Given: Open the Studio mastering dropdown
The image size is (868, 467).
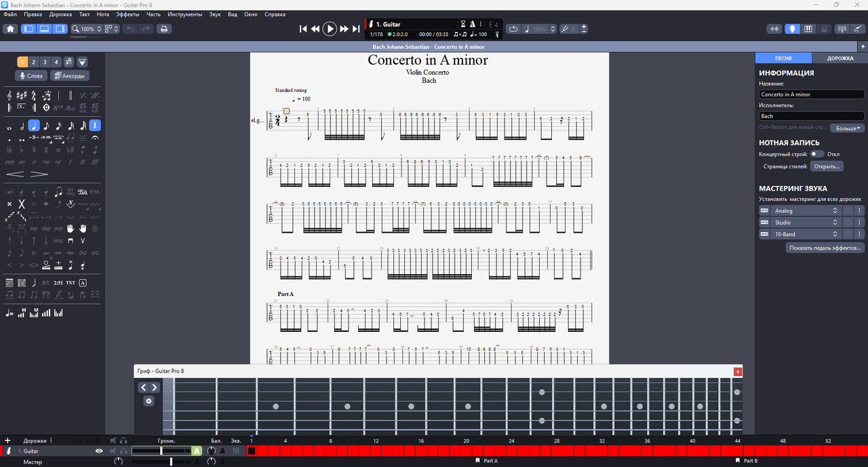Looking at the screenshot, I should point(806,223).
